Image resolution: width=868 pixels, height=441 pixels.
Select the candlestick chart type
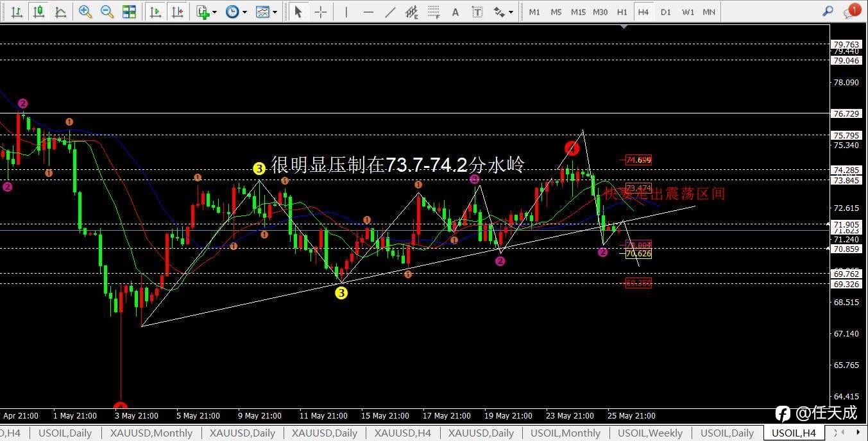tap(38, 12)
